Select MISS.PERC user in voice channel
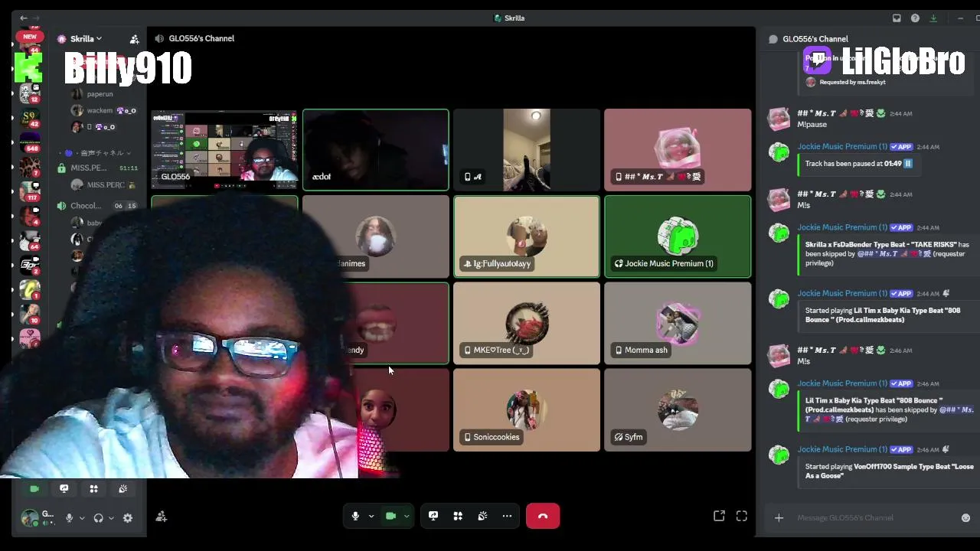The height and width of the screenshot is (551, 980). 103,184
